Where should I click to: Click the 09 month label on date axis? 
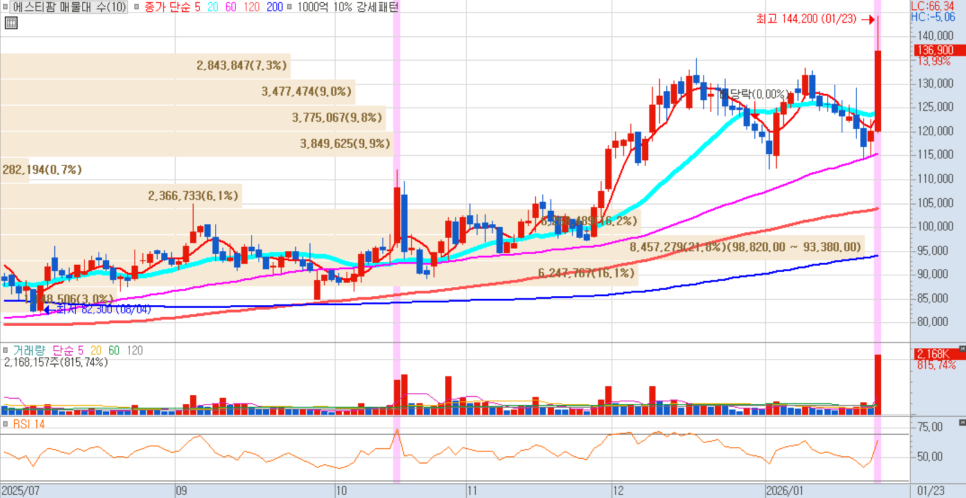click(x=182, y=492)
